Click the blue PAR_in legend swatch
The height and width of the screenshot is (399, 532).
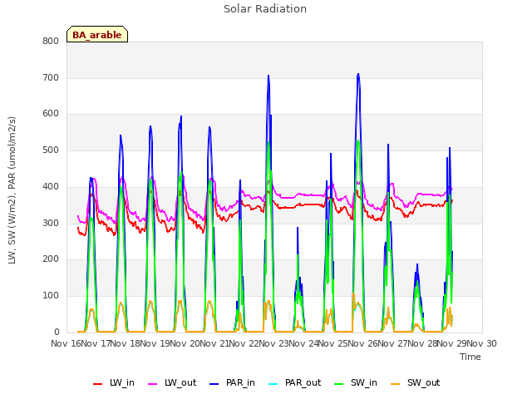pyautogui.click(x=214, y=384)
